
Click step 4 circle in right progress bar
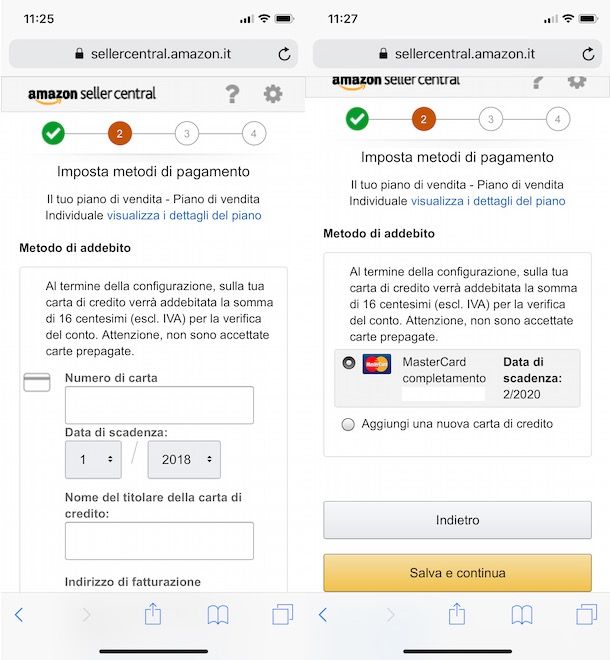click(x=557, y=119)
